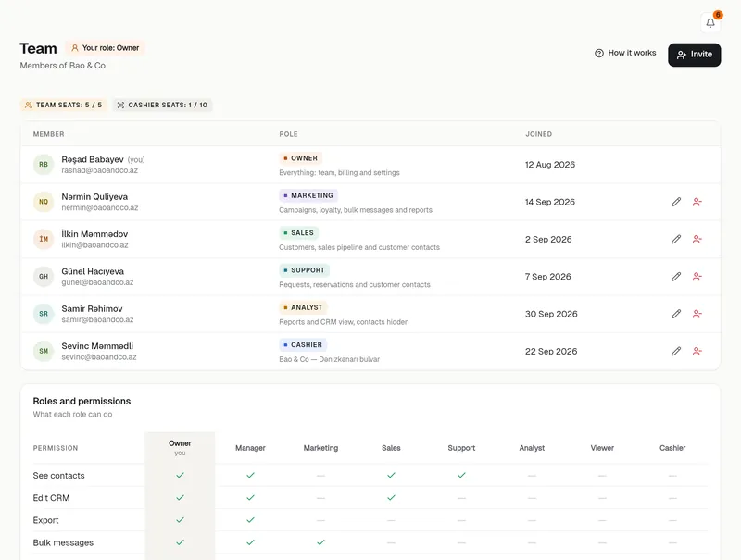741x560 pixels.
Task: Remove Samir Rəhimov from the team
Action: coord(697,314)
